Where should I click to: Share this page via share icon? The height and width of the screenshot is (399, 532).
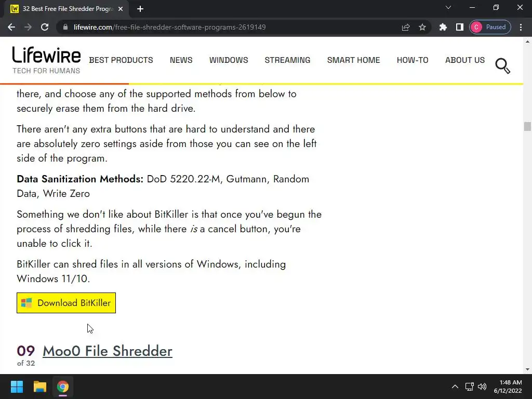[x=406, y=27]
